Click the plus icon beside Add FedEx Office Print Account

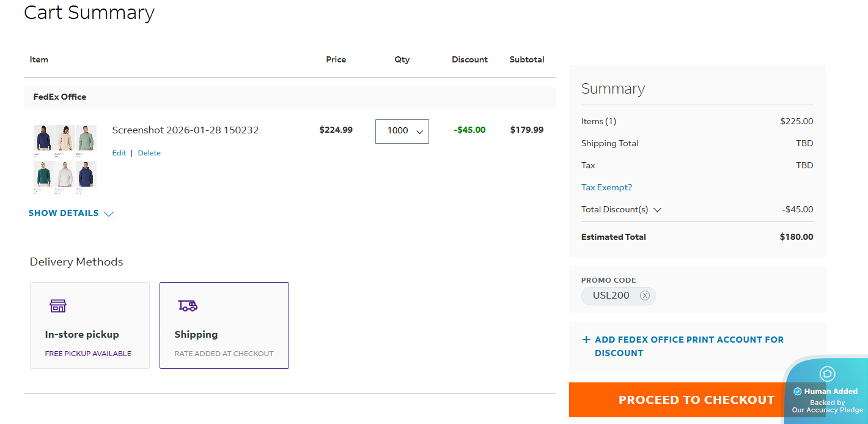[x=586, y=340]
